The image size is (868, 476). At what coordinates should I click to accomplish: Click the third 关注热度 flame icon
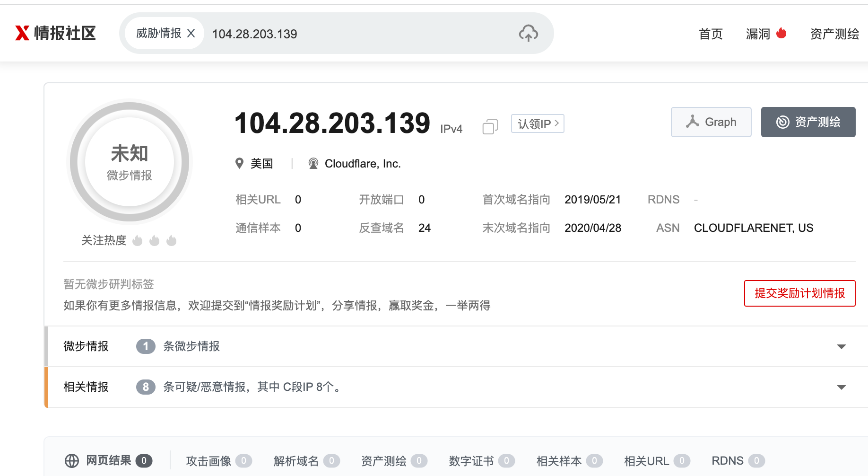[x=172, y=240]
